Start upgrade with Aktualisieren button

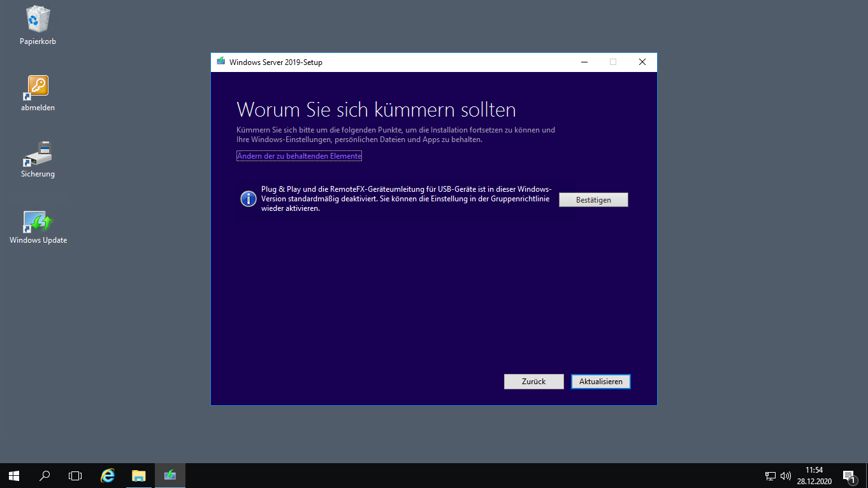pyautogui.click(x=601, y=382)
